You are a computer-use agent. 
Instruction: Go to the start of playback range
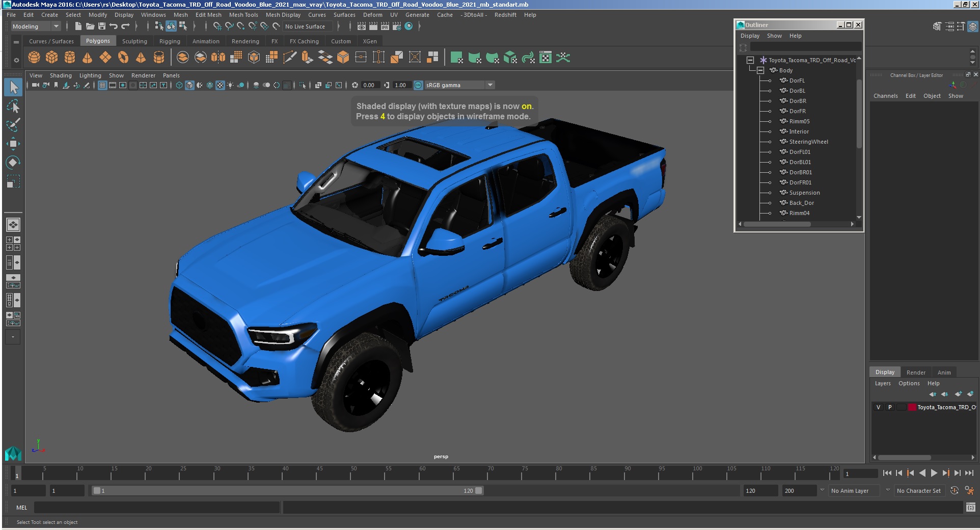tap(887, 473)
